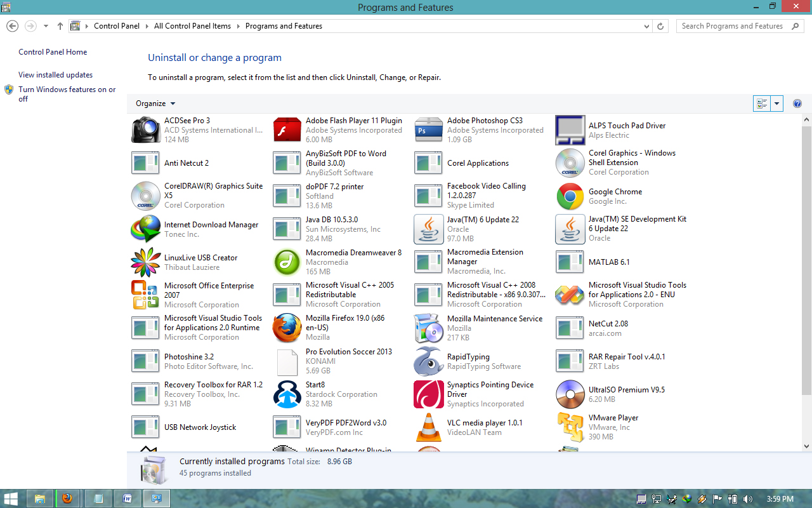Refresh the program list with the refresh button
Viewport: 812px width, 508px height.
click(x=660, y=26)
